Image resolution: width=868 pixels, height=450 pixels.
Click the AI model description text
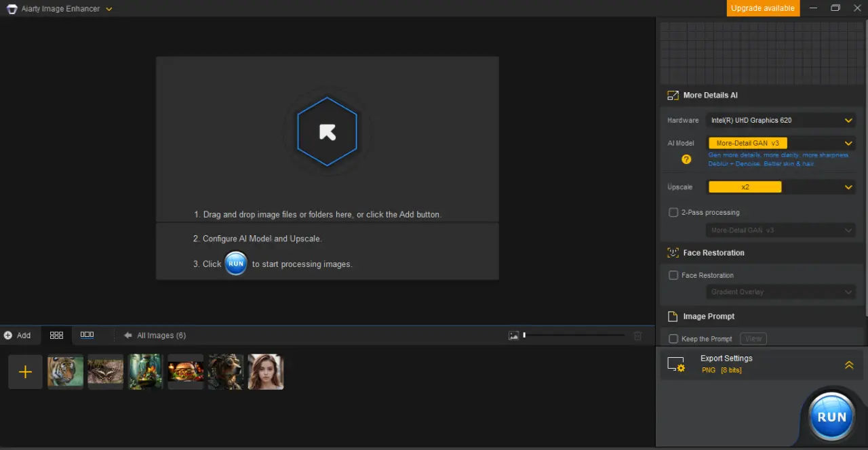778,159
